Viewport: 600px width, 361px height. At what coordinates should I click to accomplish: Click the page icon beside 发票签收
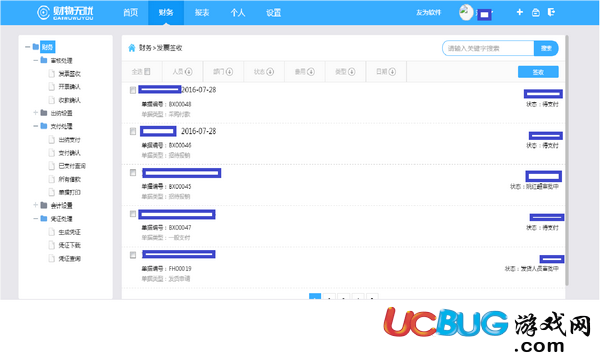tap(52, 74)
